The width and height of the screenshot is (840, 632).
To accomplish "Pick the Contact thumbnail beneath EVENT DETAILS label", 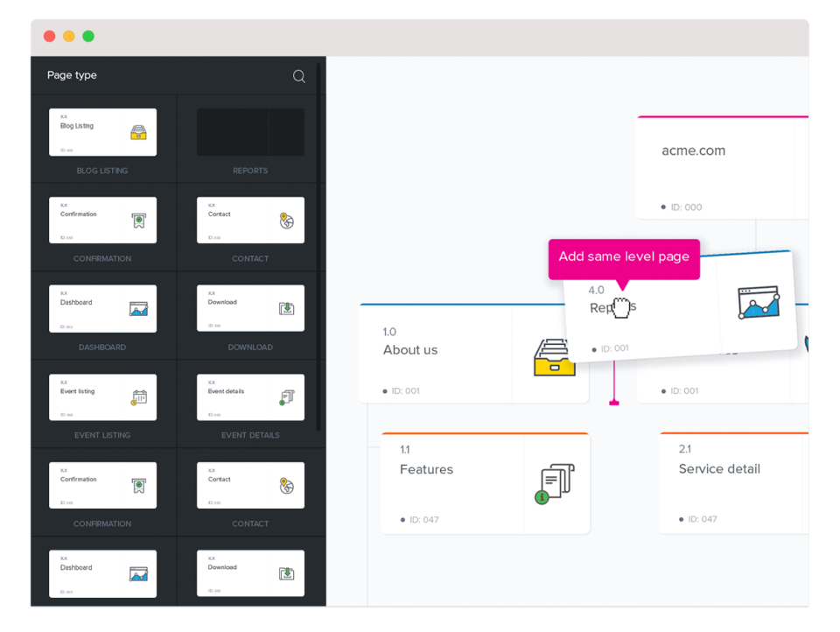I will (251, 485).
